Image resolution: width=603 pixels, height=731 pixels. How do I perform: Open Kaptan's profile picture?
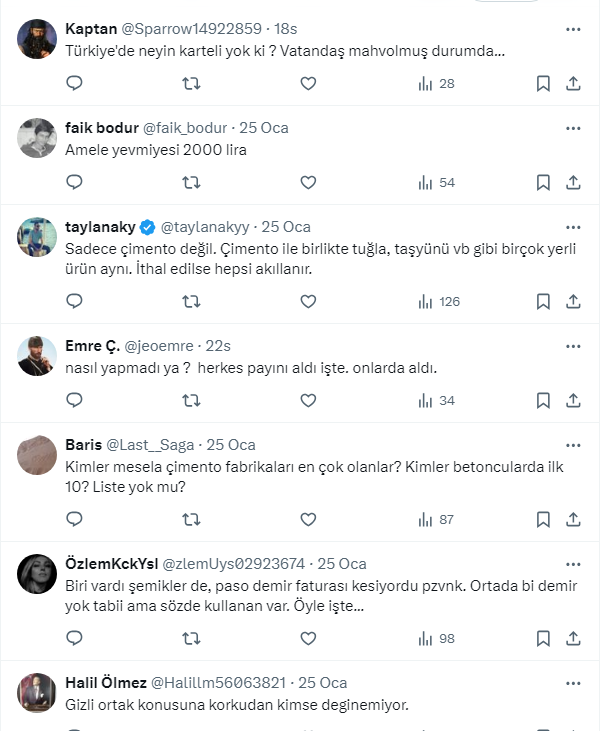point(37,40)
